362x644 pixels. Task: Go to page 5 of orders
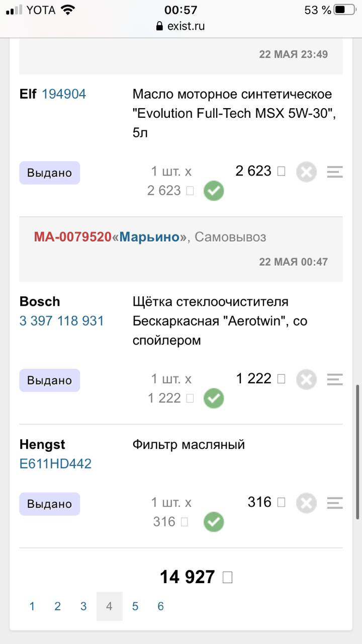(x=135, y=606)
